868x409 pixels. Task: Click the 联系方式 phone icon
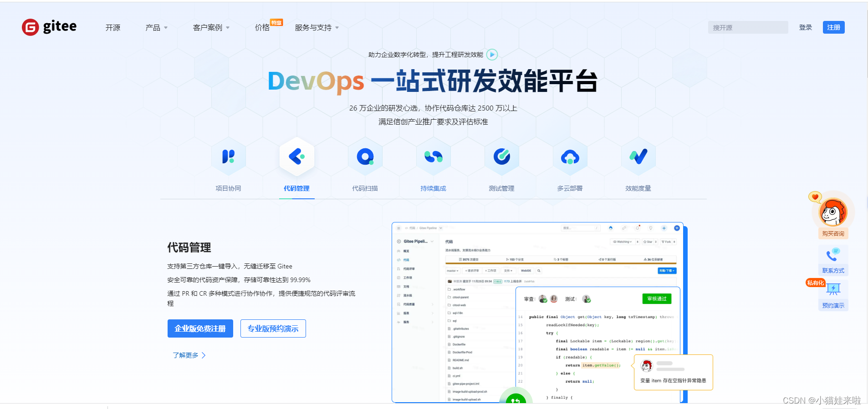point(833,255)
